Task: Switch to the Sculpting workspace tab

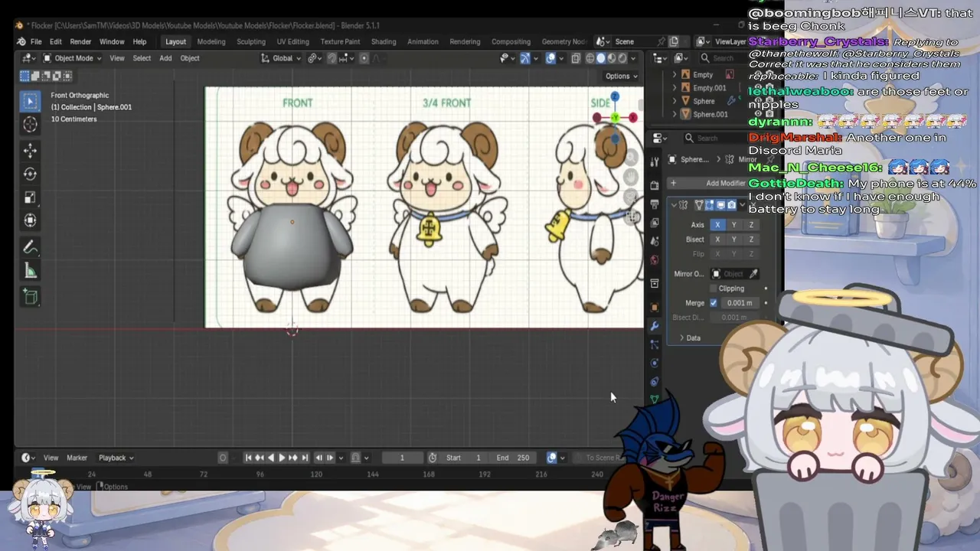Action: 251,41
